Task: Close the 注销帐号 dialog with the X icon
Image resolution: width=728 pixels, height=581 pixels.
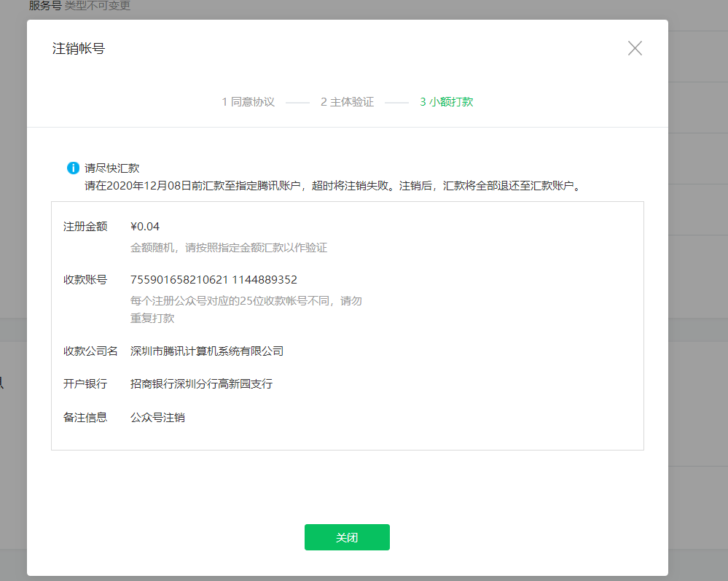Action: coord(635,48)
